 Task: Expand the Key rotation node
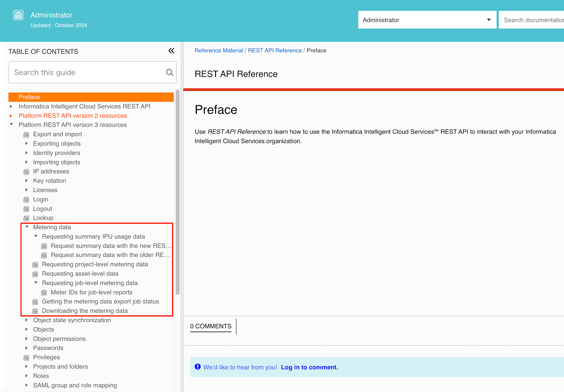click(26, 181)
